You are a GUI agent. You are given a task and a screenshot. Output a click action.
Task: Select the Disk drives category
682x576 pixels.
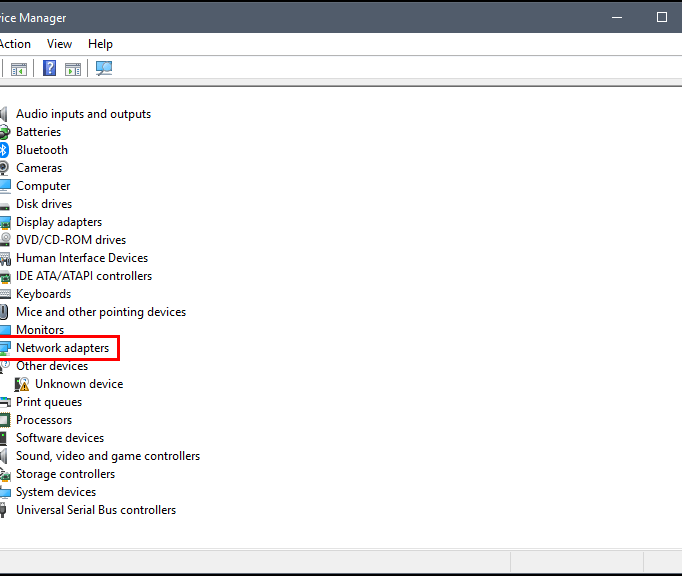[44, 204]
